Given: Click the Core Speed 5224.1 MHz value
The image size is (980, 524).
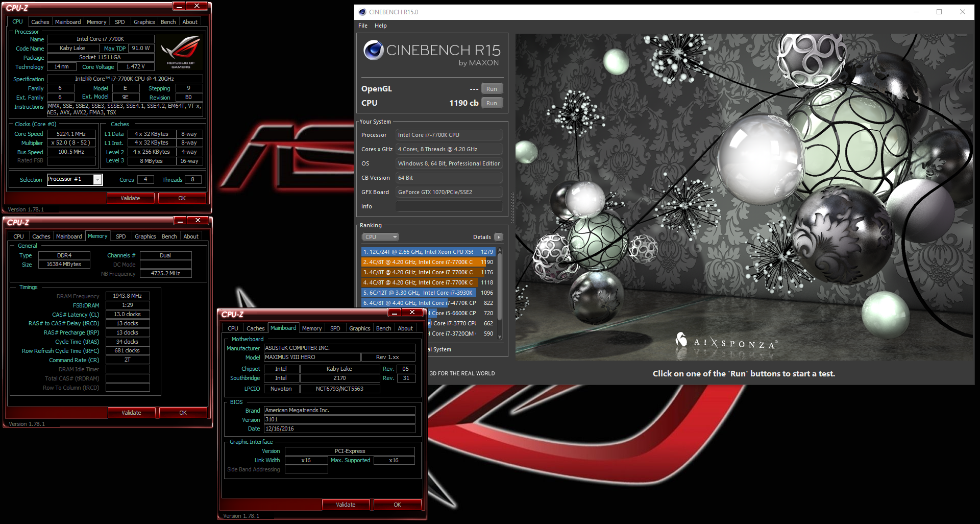Looking at the screenshot, I should click(x=71, y=134).
